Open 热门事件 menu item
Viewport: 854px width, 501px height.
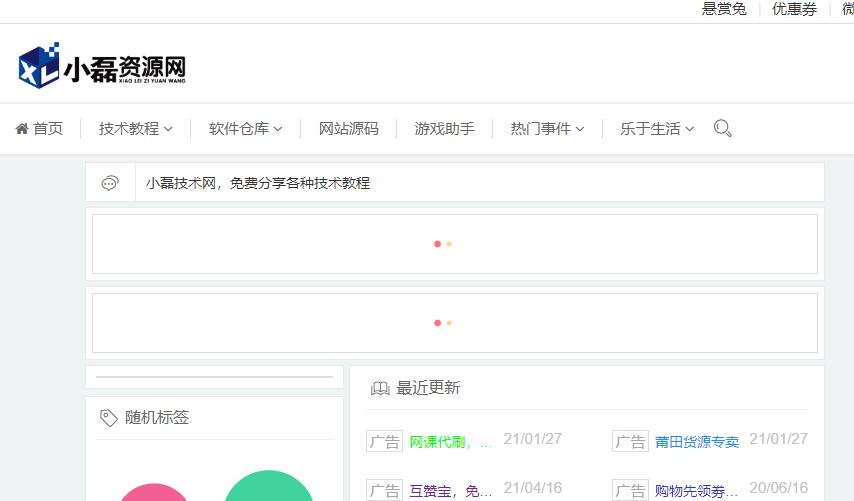point(541,129)
